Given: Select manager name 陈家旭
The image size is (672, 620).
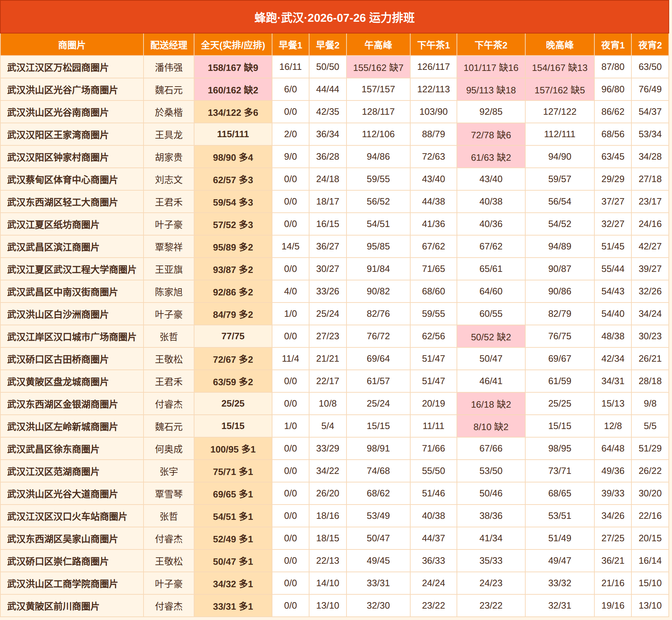Looking at the screenshot, I should pyautogui.click(x=169, y=292).
